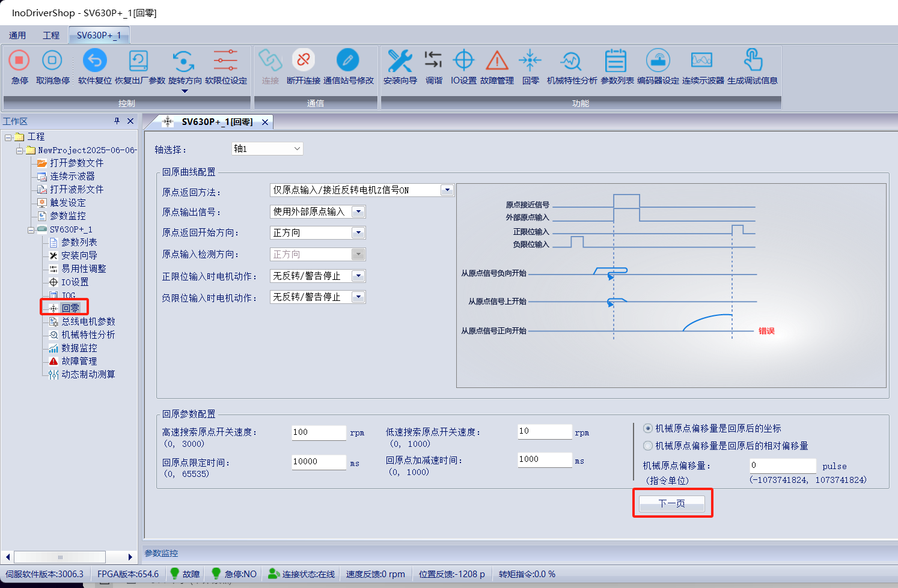
Task: Click the 高速搜索原点开关速度 input field
Action: pos(319,432)
